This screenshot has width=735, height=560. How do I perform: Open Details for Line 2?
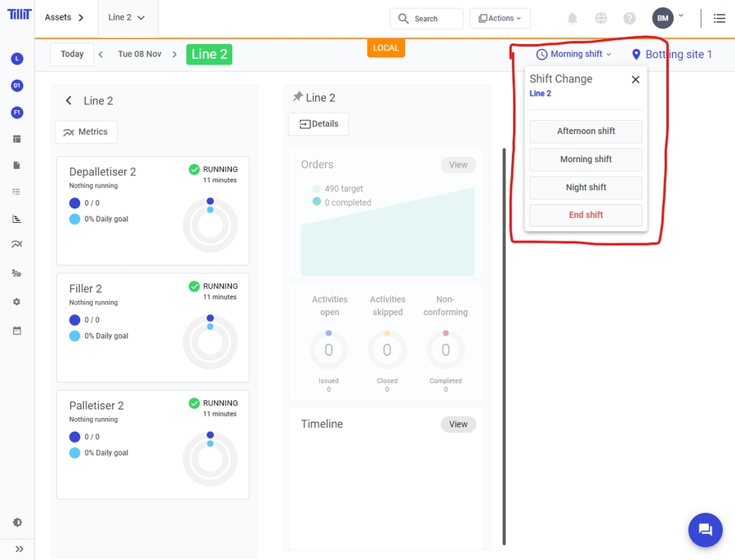click(318, 124)
